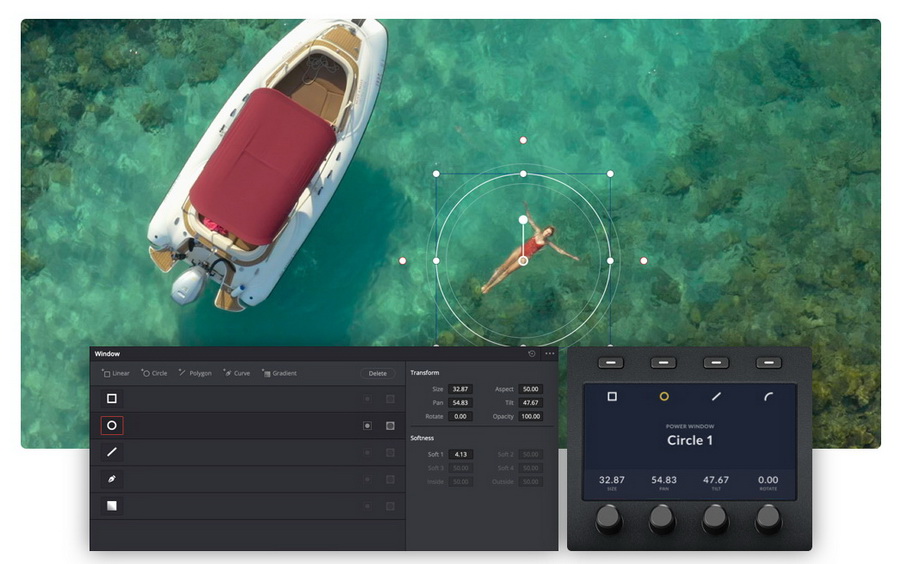
Task: Click the 47.67 TILT readout on display
Action: 716,480
